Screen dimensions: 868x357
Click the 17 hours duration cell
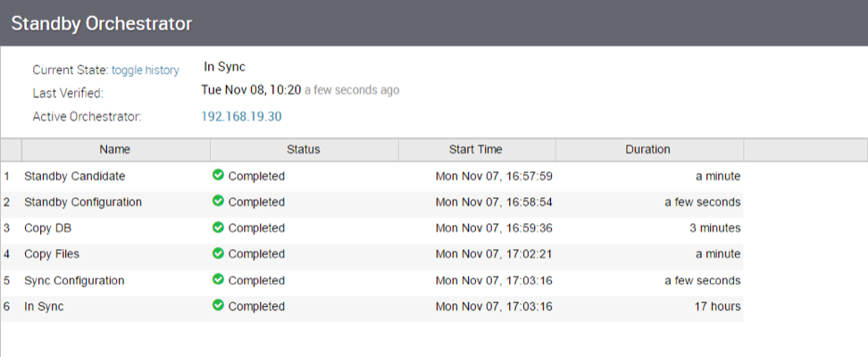pyautogui.click(x=719, y=306)
